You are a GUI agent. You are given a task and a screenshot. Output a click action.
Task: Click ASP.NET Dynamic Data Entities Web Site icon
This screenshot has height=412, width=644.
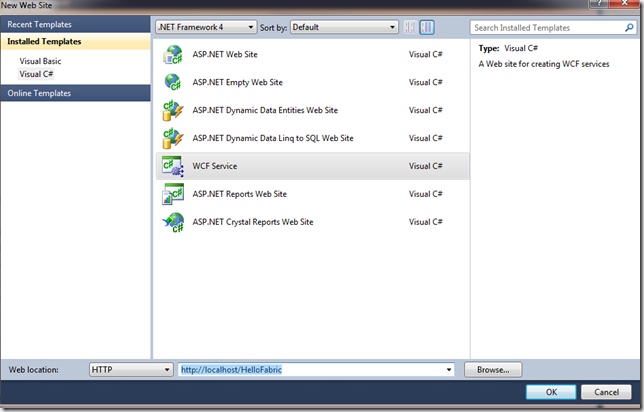click(173, 110)
